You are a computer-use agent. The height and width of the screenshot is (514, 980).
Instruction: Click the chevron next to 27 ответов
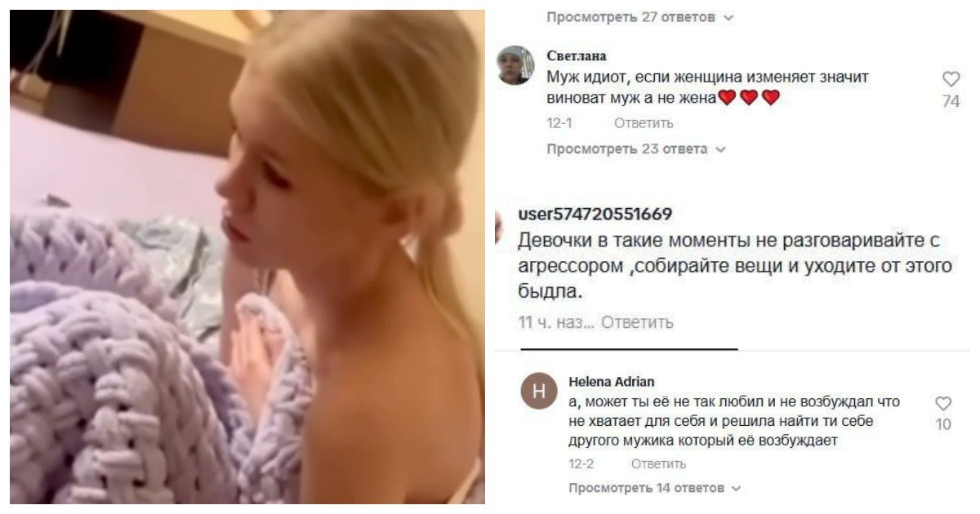728,17
